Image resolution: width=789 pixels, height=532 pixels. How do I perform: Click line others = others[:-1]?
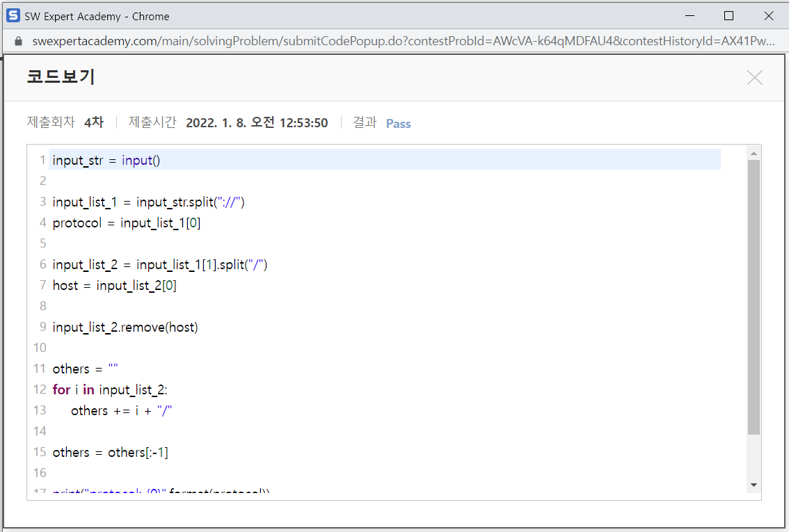tap(110, 453)
